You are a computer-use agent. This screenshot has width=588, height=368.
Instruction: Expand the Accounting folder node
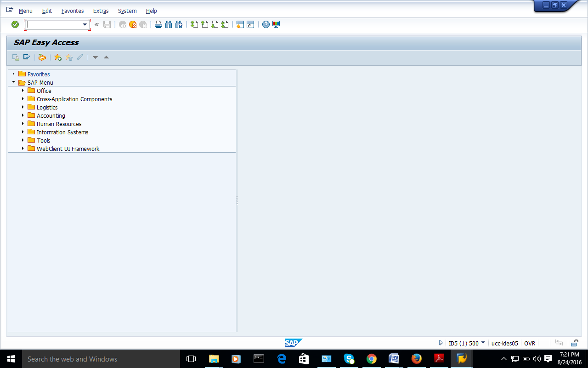click(x=23, y=115)
